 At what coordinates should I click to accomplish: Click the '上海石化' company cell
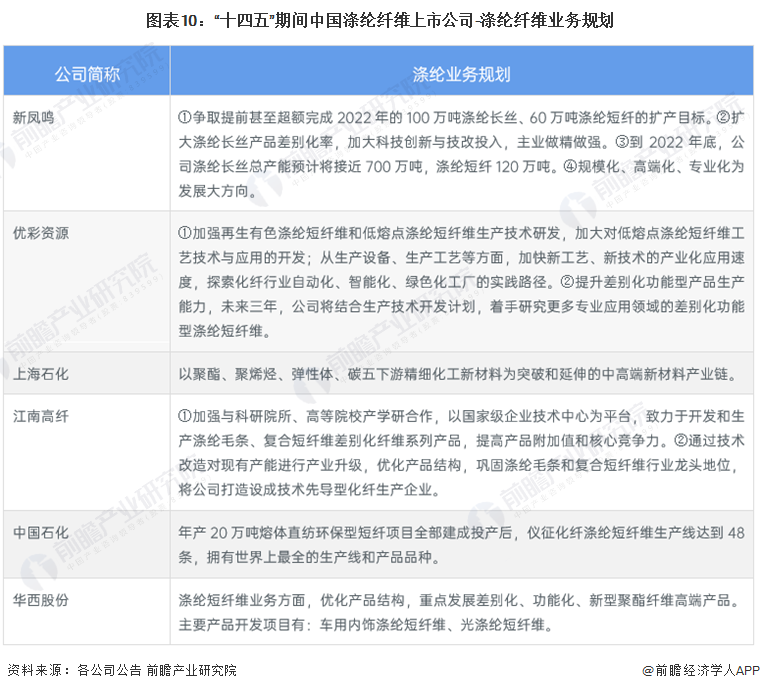point(87,373)
